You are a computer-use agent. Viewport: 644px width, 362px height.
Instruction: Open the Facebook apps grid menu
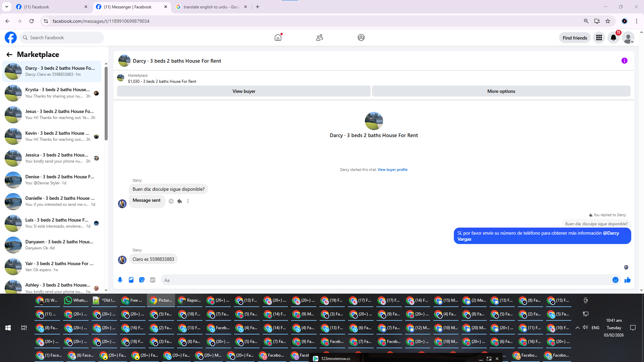pos(599,38)
